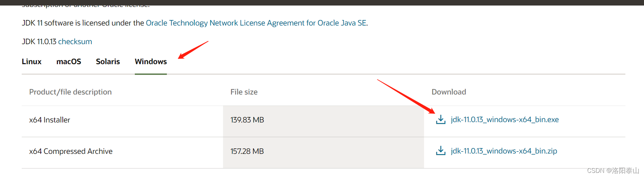Click the CSDN watermark text
Screen dimensions: 644x177
pyautogui.click(x=613, y=171)
